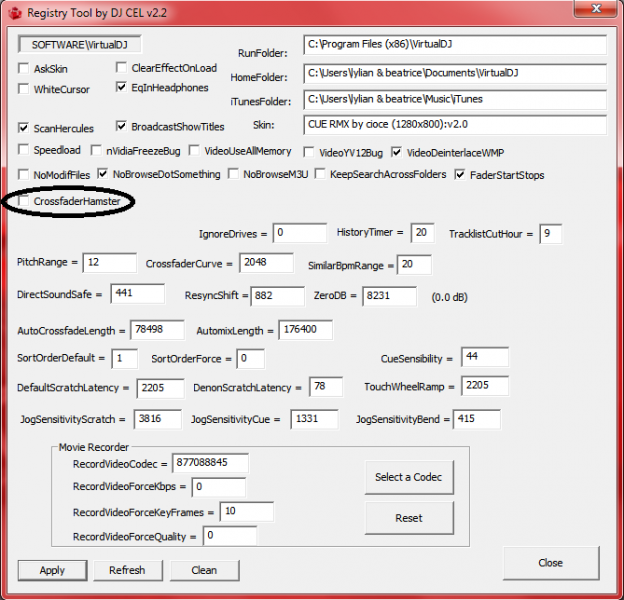Click the JogSensitivityScratch field
This screenshot has height=600, width=624.
pyautogui.click(x=158, y=419)
